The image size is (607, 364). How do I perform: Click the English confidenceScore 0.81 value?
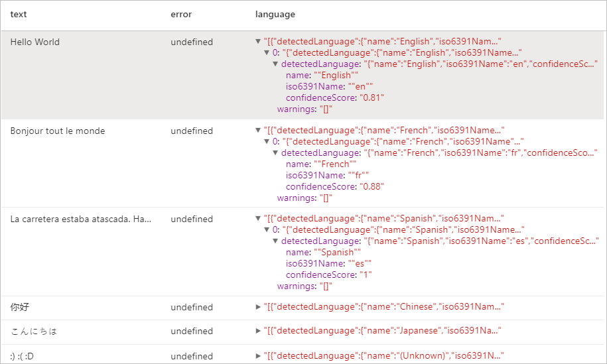click(371, 97)
